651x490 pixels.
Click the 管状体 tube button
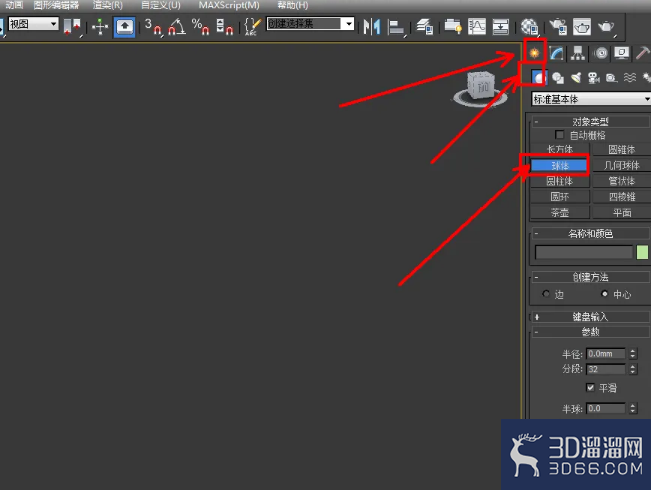[622, 181]
